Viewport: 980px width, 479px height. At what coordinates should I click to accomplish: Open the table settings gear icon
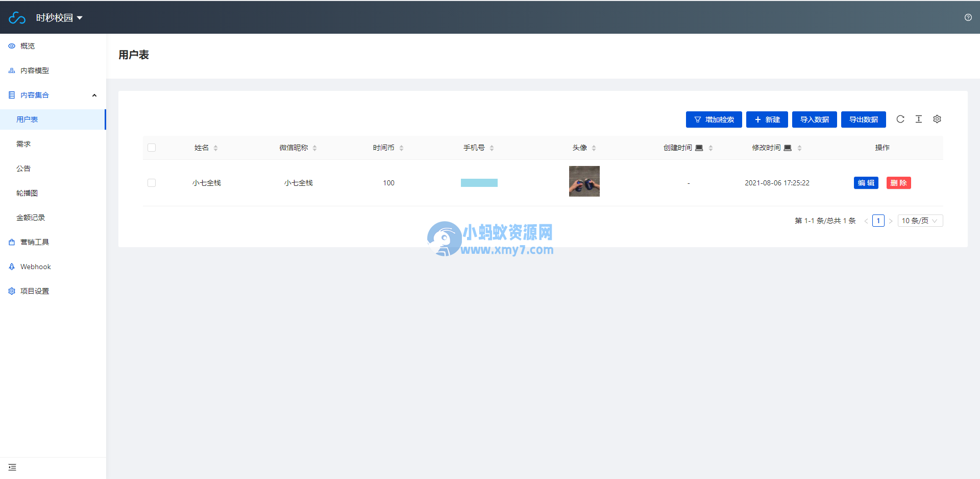(x=937, y=119)
